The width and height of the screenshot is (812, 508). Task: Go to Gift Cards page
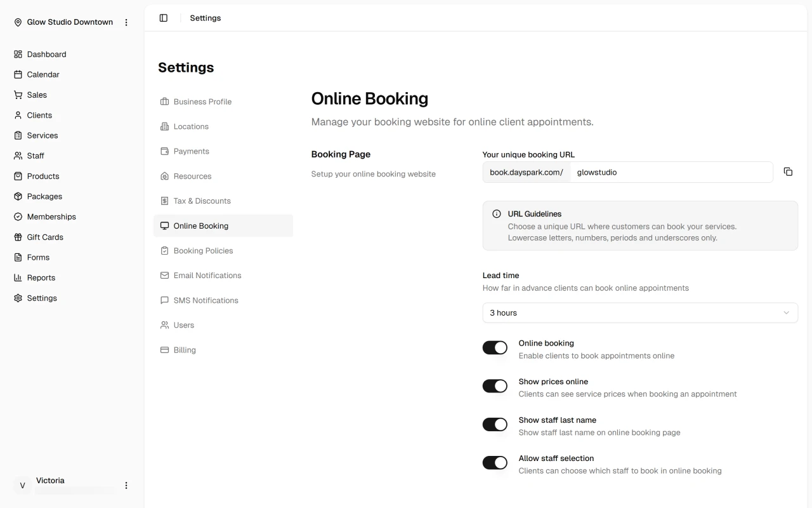(x=72, y=237)
